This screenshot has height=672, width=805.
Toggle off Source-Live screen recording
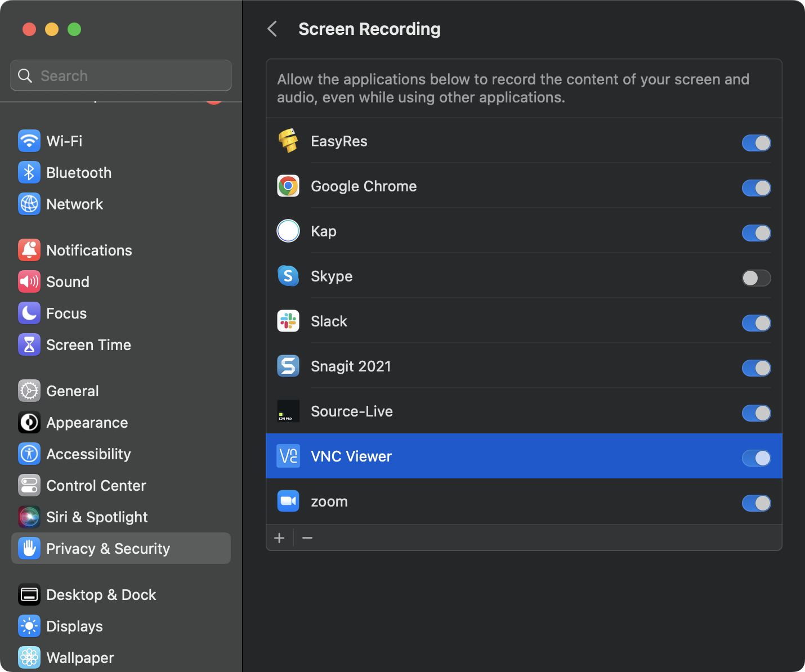(x=756, y=413)
